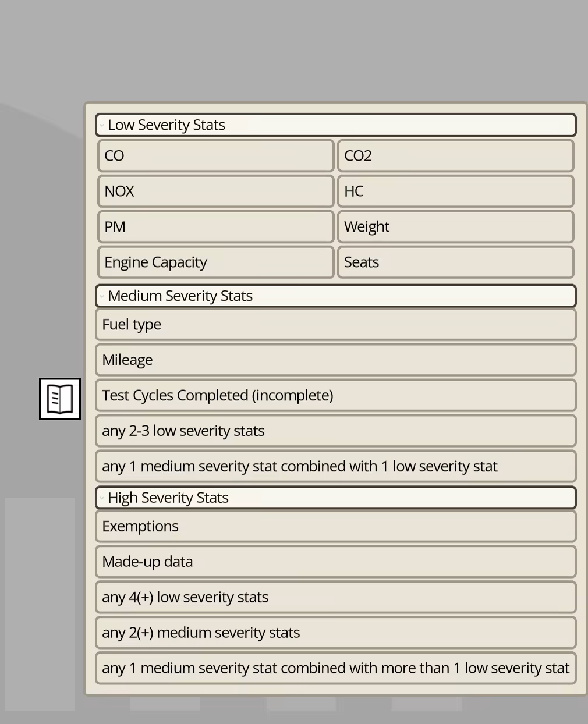Select the Engine Capacity entry
588x724 pixels.
[x=215, y=262]
